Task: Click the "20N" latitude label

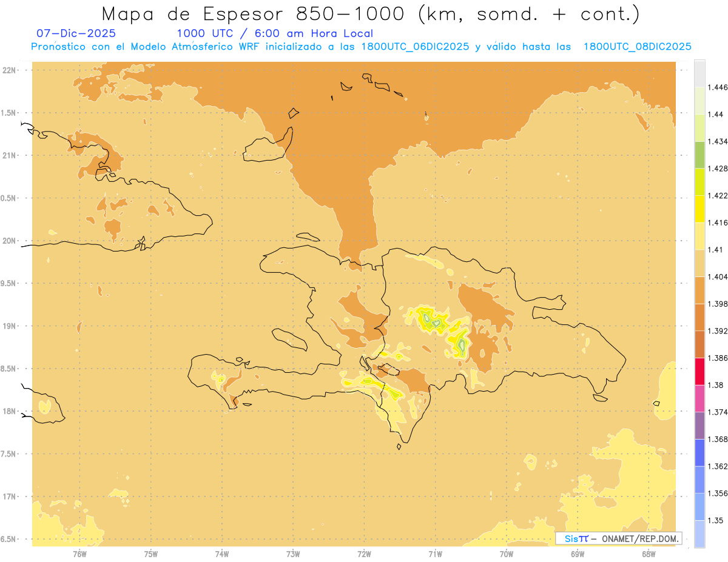Action: (x=10, y=241)
